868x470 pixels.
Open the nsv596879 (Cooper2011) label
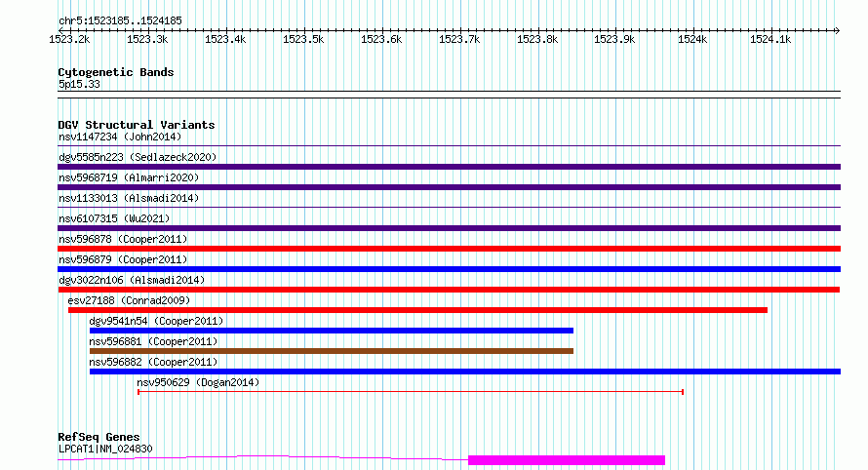tap(123, 259)
